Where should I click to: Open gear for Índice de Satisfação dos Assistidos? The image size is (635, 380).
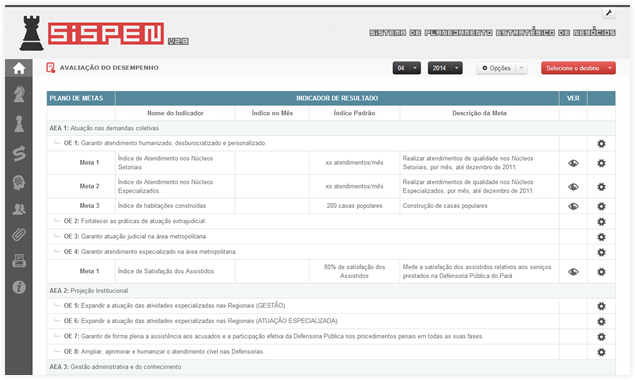coord(601,272)
